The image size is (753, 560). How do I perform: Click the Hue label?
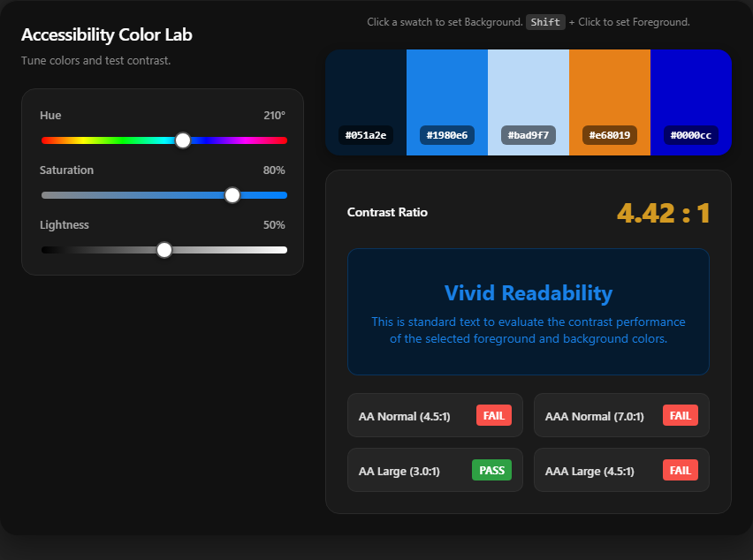(x=50, y=116)
